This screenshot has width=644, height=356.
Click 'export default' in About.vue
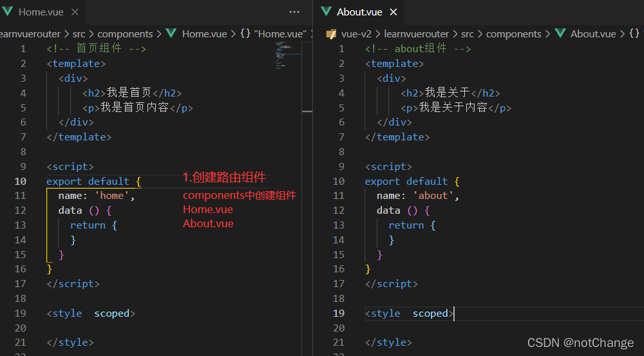tap(406, 181)
